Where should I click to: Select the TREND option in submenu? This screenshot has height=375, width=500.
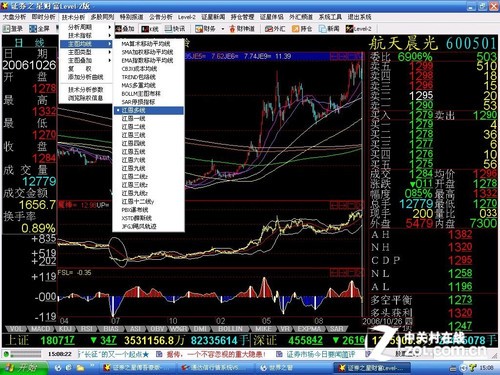tap(149, 77)
